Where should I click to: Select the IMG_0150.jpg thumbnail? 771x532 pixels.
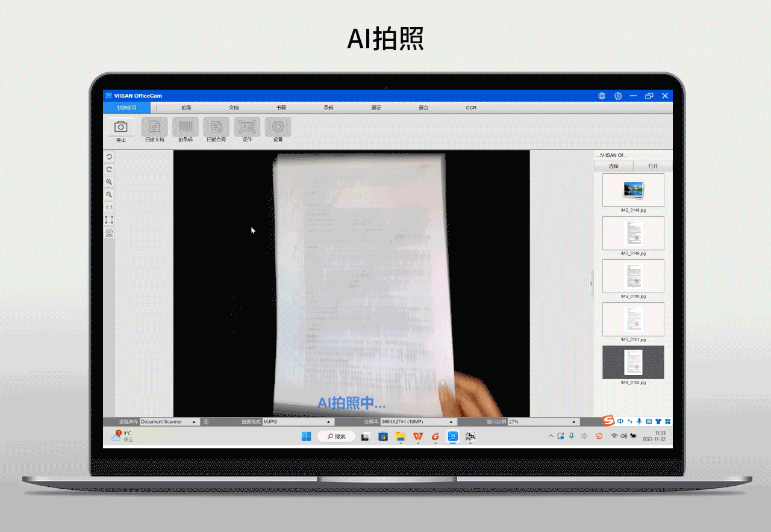[x=633, y=276]
